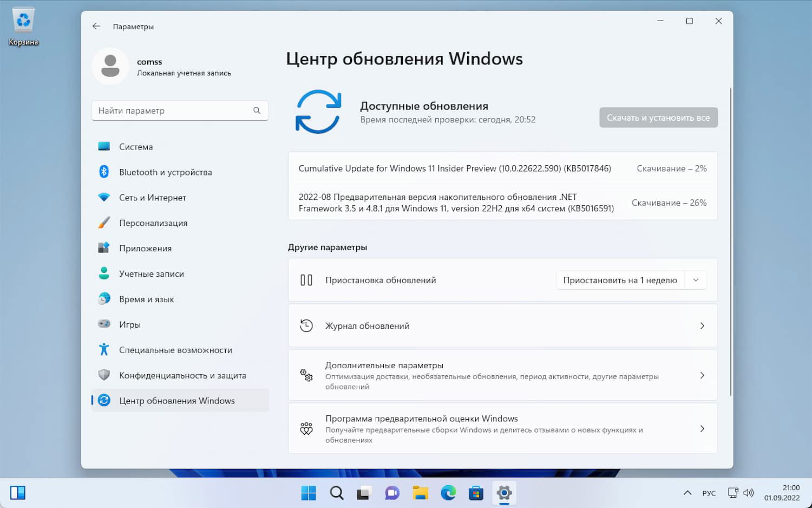The image size is (812, 508).
Task: Click the РУС language indicator
Action: point(709,493)
